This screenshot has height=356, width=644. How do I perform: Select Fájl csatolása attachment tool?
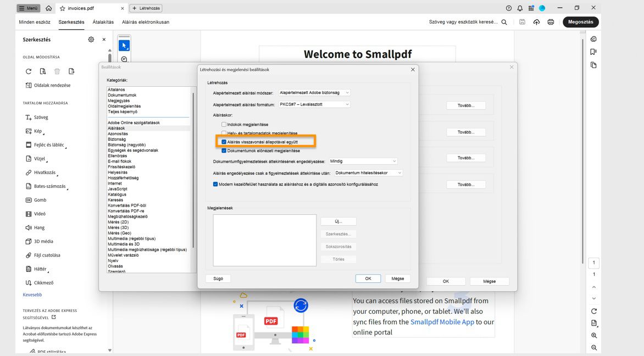click(43, 255)
